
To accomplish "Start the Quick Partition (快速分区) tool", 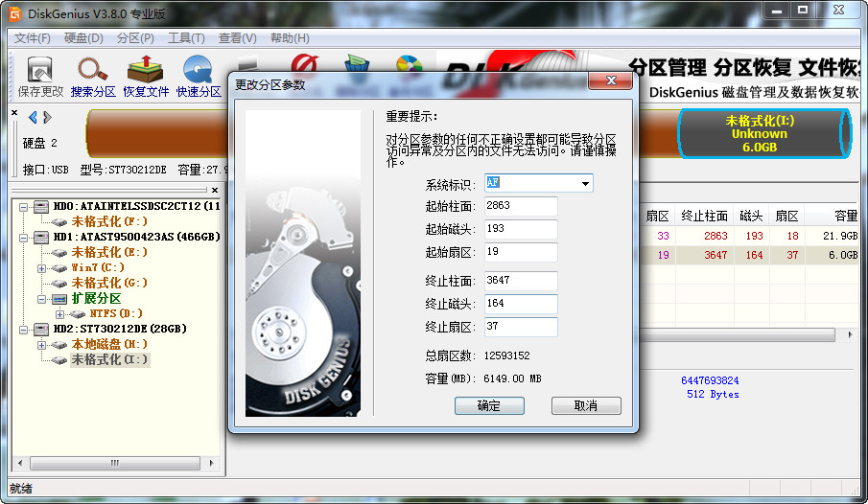I will point(199,77).
